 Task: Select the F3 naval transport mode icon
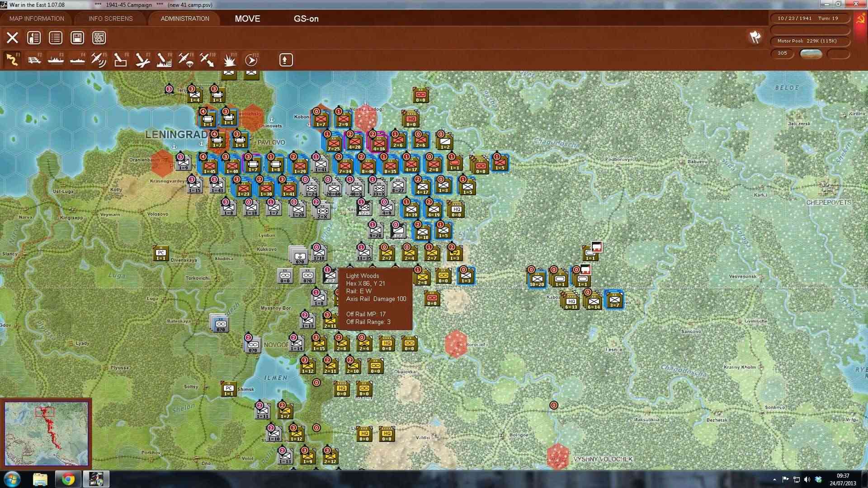tap(56, 60)
